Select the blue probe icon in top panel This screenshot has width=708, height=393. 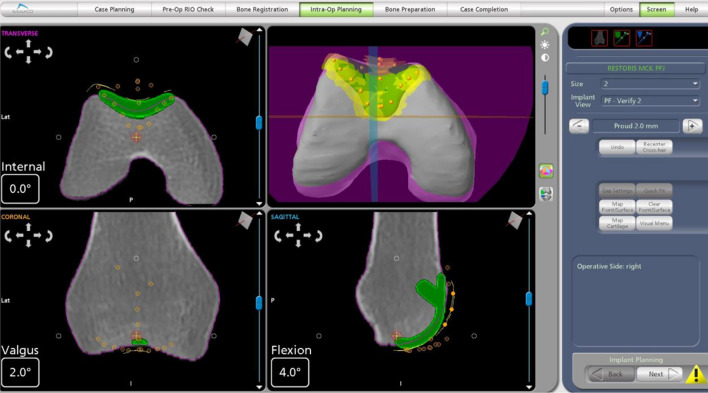[x=644, y=38]
